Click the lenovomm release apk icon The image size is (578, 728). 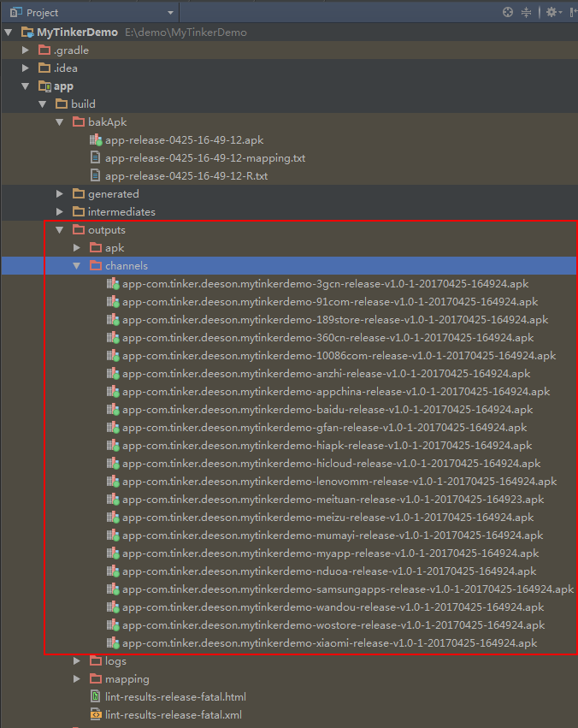coord(113,482)
